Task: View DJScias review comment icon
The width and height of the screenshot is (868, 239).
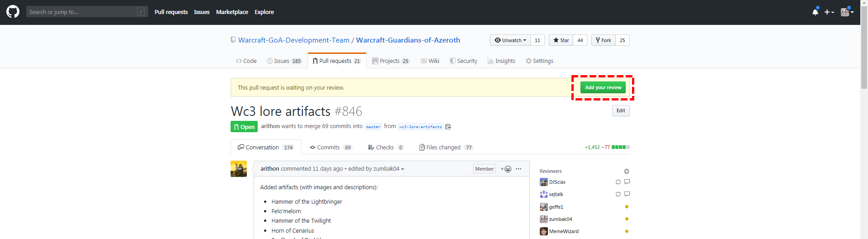Action: click(627, 182)
